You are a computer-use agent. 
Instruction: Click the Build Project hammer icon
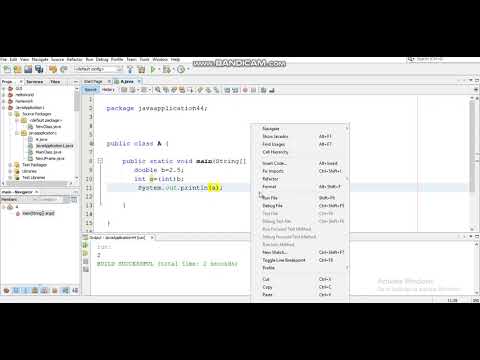tap(130, 69)
